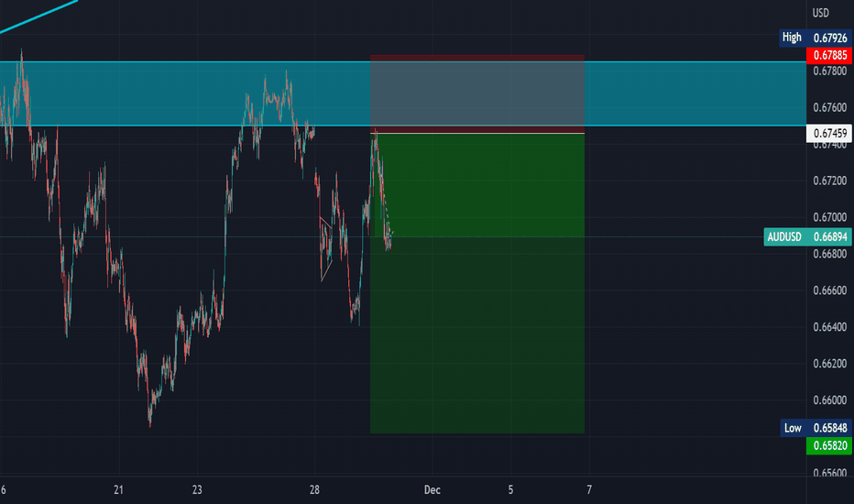Click the 21 date label on time axis
Viewport: 854px width, 504px height.
pyautogui.click(x=118, y=490)
